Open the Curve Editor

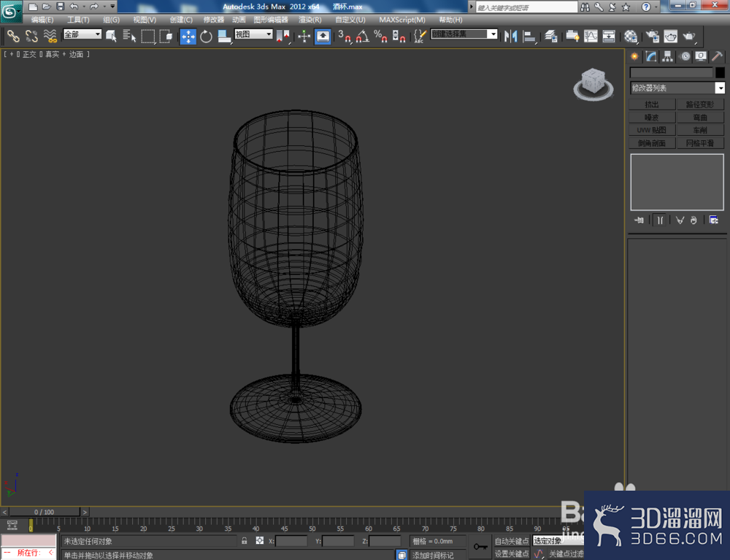coord(591,36)
